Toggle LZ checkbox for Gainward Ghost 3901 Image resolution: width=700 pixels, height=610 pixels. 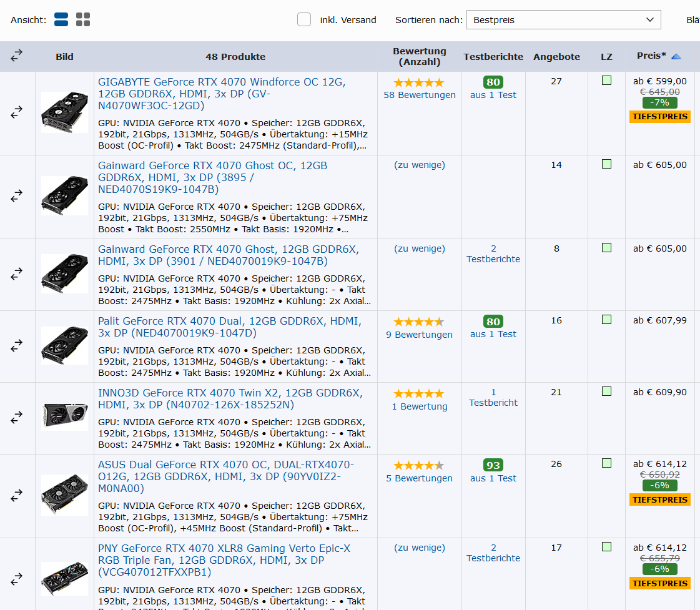point(606,247)
